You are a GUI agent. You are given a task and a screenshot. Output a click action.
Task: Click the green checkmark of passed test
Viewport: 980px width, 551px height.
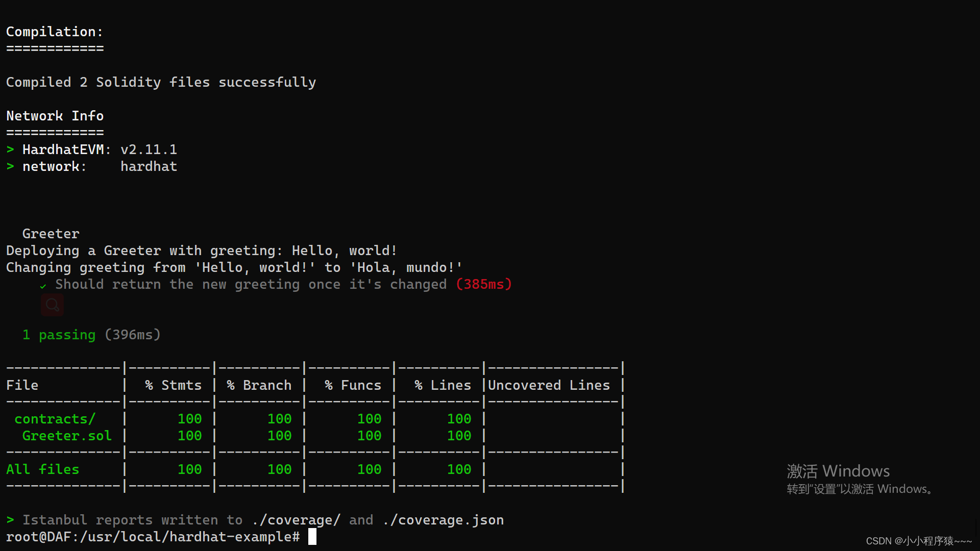click(43, 286)
